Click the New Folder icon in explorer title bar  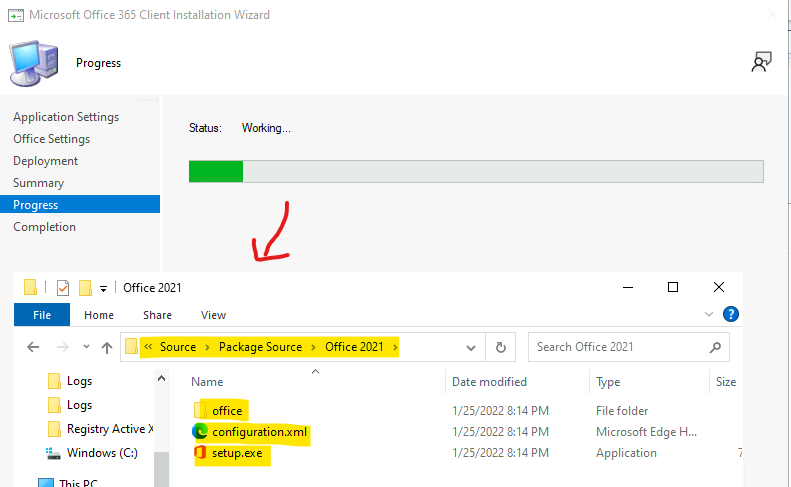point(86,288)
